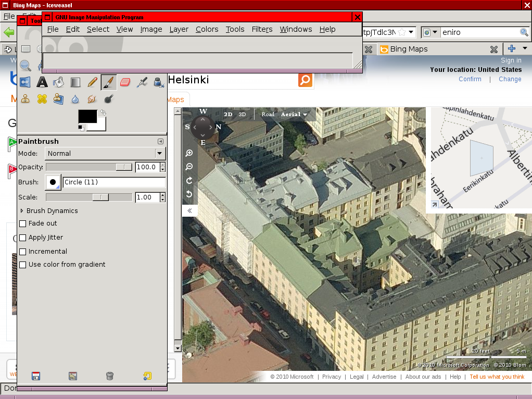
Task: Zoom in on the aerial map
Action: 189,153
